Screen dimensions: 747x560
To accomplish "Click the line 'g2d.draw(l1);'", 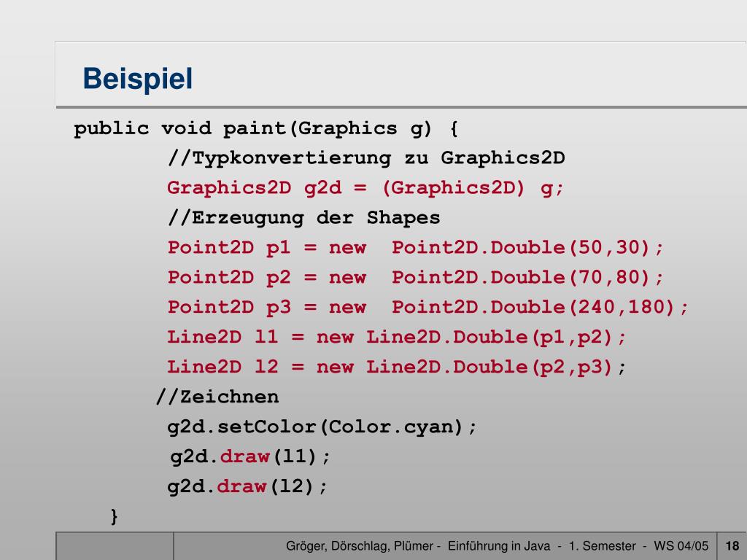I will click(250, 457).
